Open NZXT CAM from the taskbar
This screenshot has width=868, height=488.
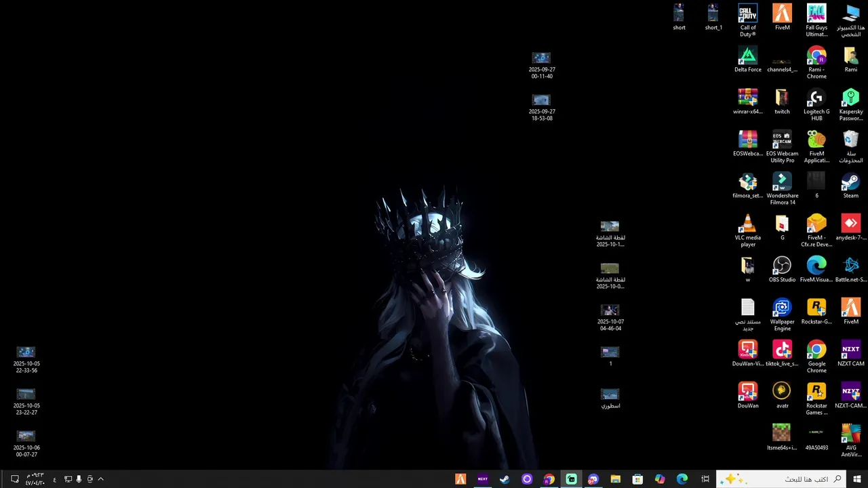click(483, 479)
